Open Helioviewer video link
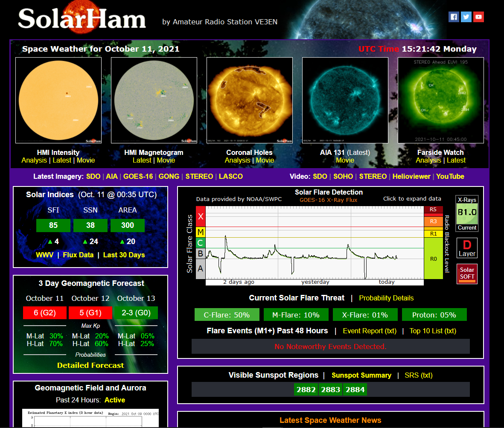 click(x=411, y=176)
